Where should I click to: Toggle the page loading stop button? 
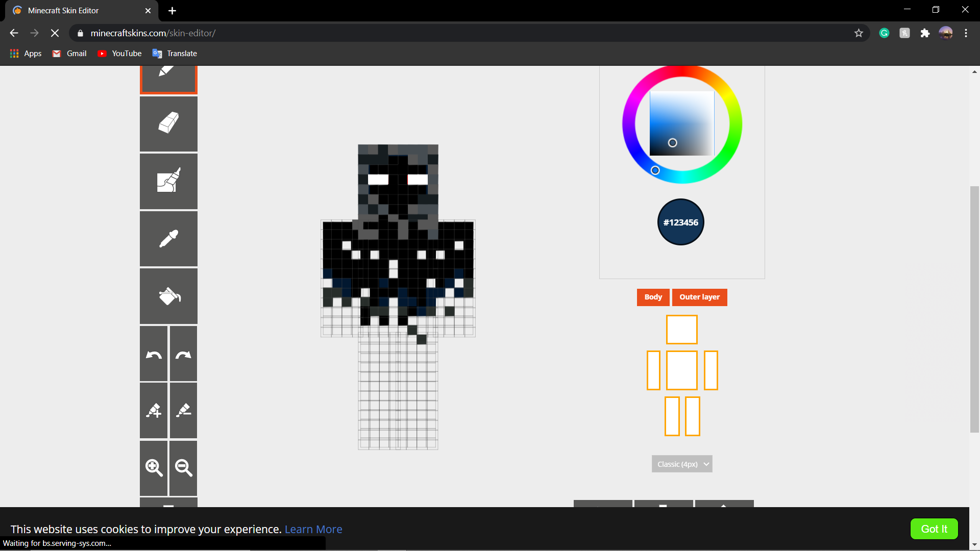(x=55, y=33)
